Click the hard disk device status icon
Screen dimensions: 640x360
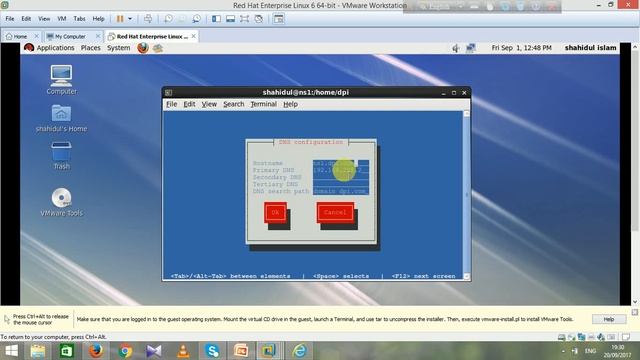[562, 337]
